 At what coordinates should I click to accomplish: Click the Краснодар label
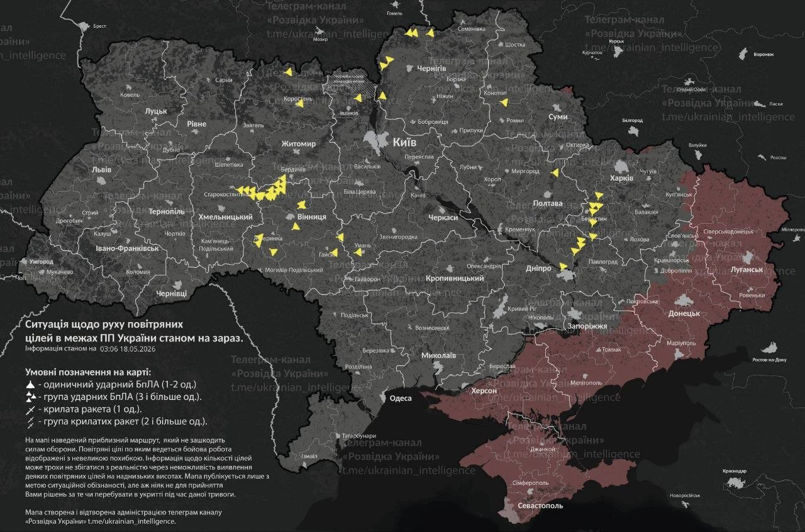click(734, 471)
